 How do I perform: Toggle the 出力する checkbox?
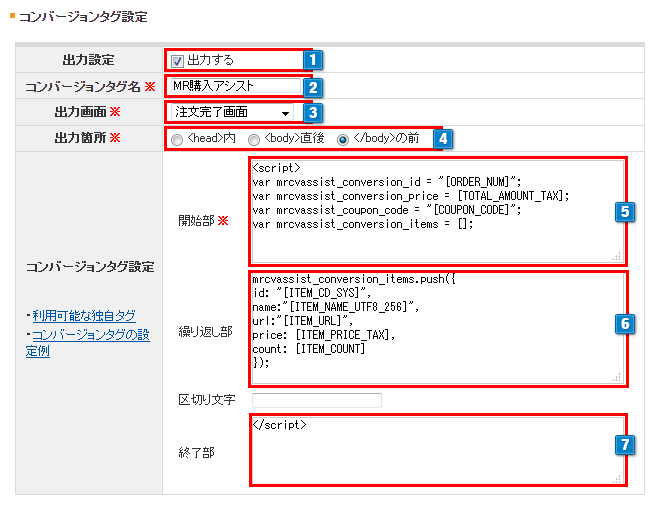coord(177,61)
